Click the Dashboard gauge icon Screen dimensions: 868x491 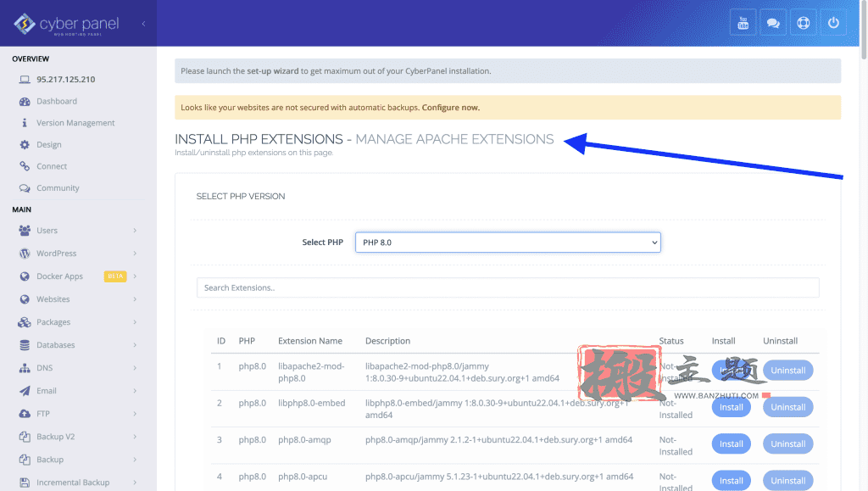[25, 101]
